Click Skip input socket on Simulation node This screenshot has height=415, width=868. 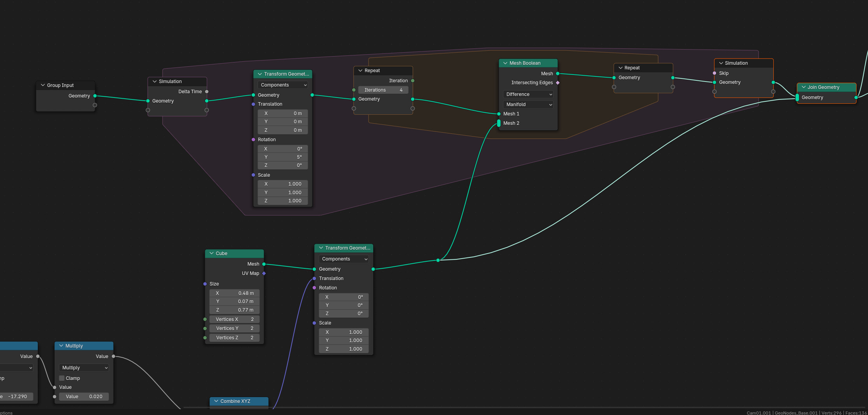tap(715, 73)
